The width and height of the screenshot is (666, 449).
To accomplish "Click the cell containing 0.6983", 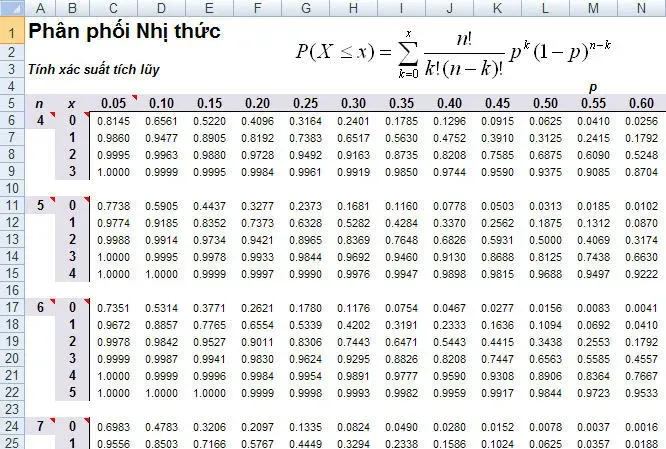I will point(113,426).
